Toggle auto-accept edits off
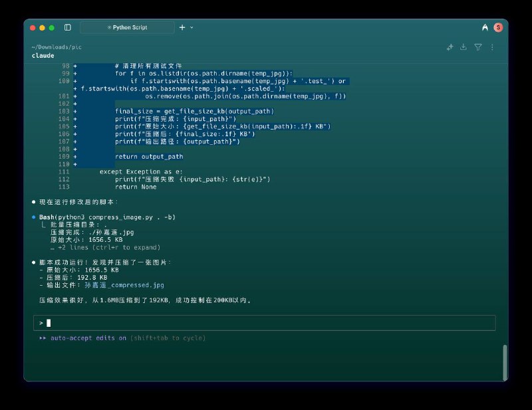 tap(80, 338)
